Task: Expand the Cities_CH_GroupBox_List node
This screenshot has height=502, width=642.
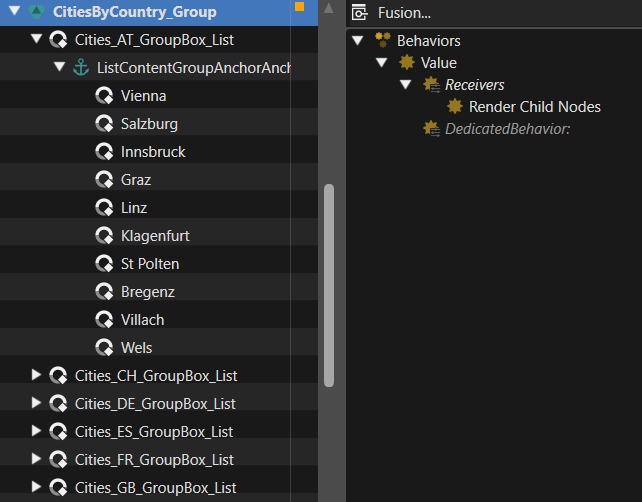Action: (x=36, y=375)
